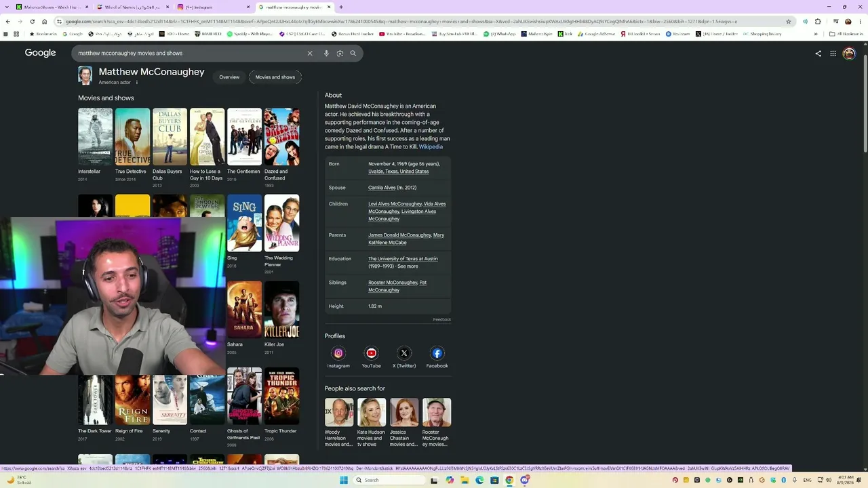Screen dimensions: 868x488
Task: Open Kate Hudson movies and tv shows suggestion
Action: [372, 422]
